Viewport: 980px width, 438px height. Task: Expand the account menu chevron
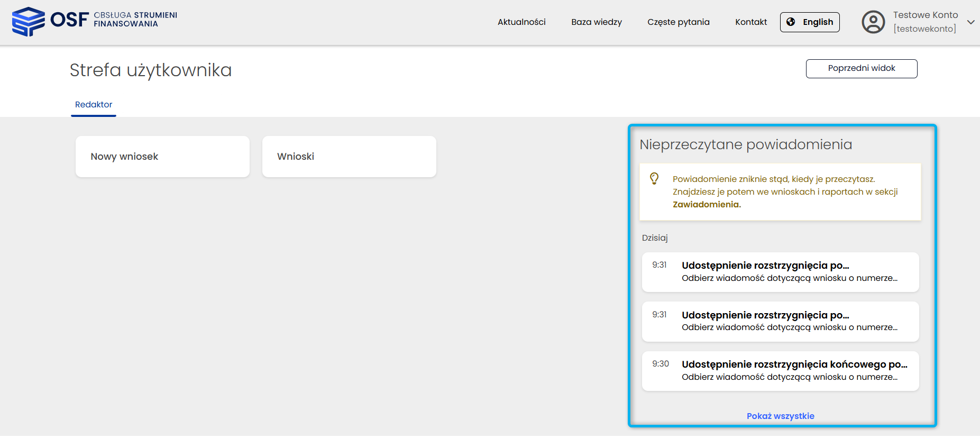970,22
